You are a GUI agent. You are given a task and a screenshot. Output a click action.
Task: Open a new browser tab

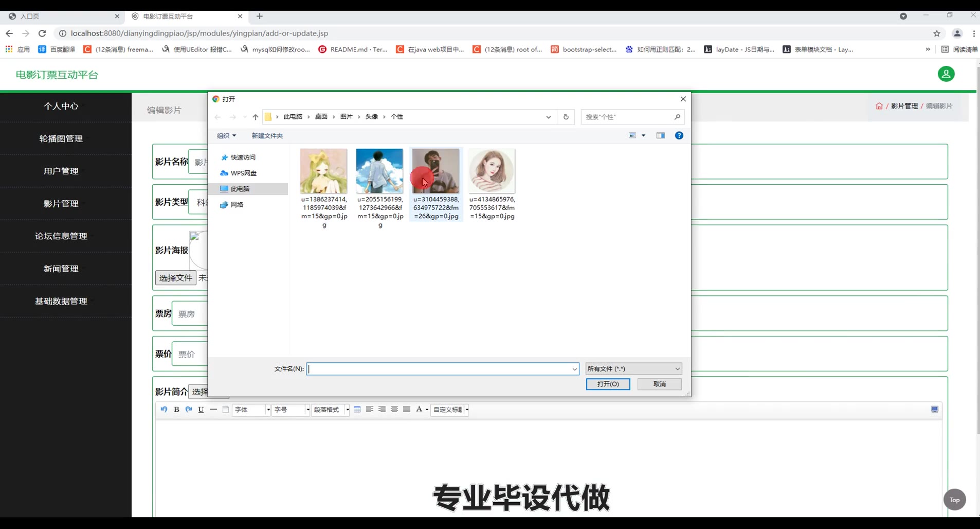pos(260,16)
